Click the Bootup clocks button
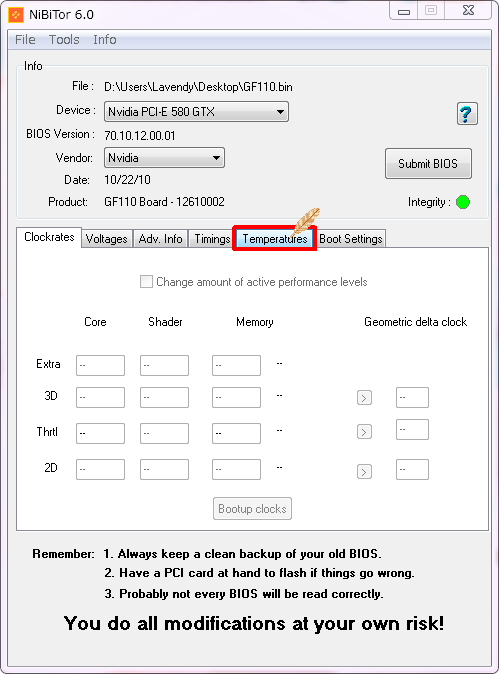Image resolution: width=499 pixels, height=674 pixels. coord(252,509)
